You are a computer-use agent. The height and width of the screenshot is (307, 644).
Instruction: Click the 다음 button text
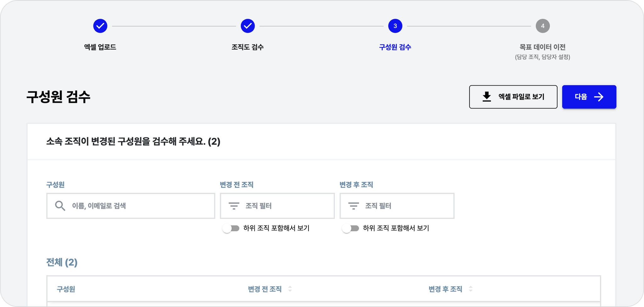click(x=581, y=97)
